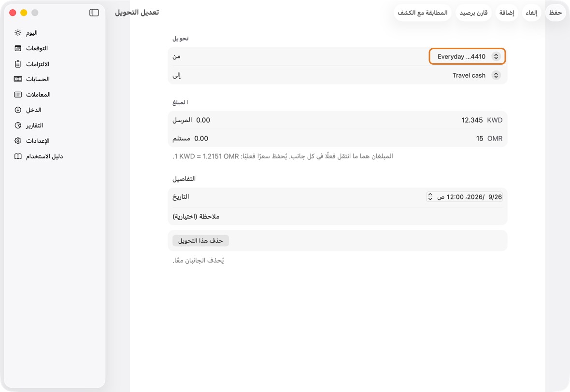Click the sun icon beside اليوم
Screen dimensions: 570x392
[x=18, y=33]
